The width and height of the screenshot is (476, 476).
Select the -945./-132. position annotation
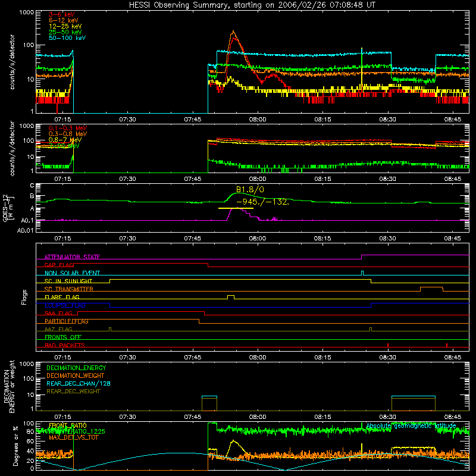click(x=262, y=202)
